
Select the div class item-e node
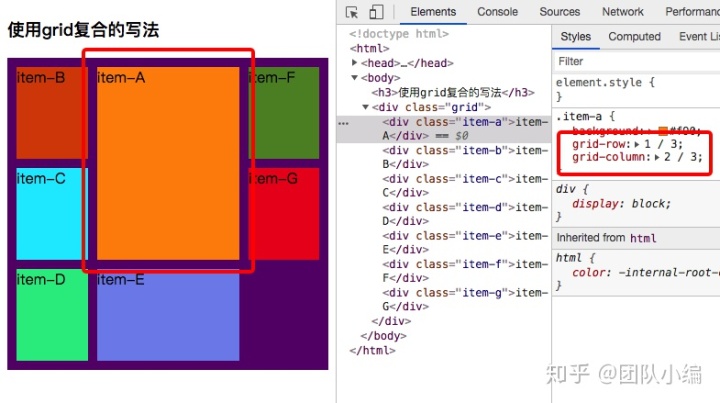465,243
